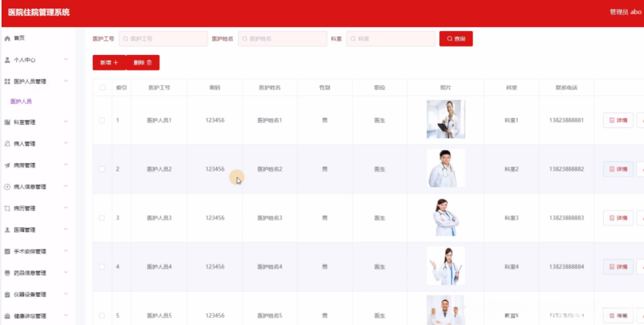Check the box for row 医护人员3
The width and height of the screenshot is (644, 325).
102,218
